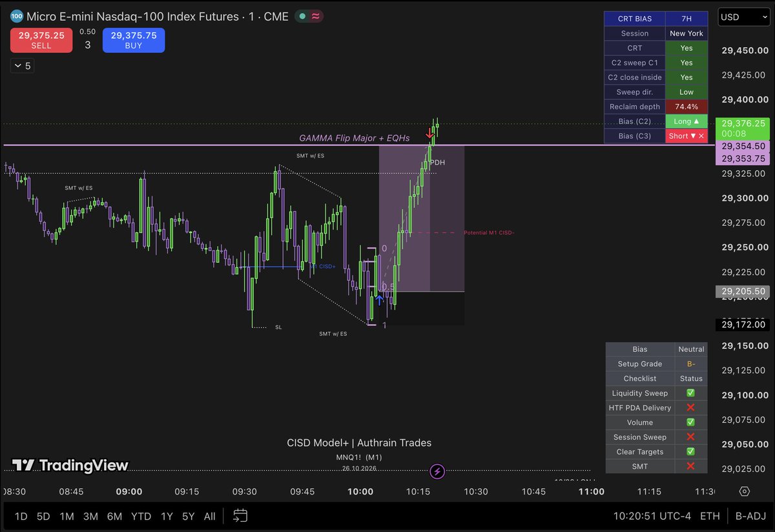775x532 pixels.
Task: Click the green check beside Clear Targets
Action: tap(690, 452)
